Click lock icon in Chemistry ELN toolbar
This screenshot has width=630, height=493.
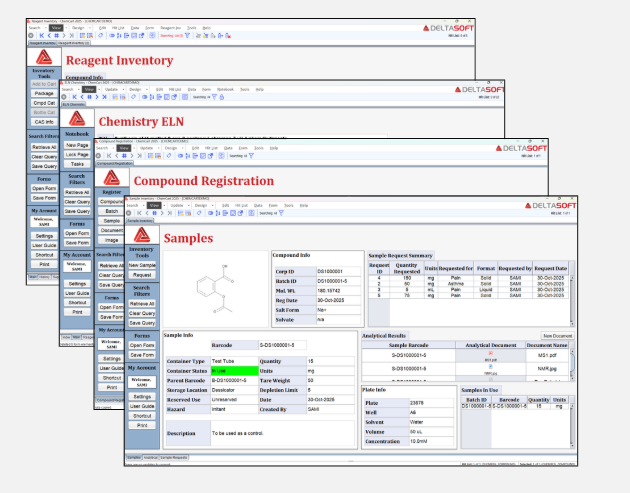222,97
